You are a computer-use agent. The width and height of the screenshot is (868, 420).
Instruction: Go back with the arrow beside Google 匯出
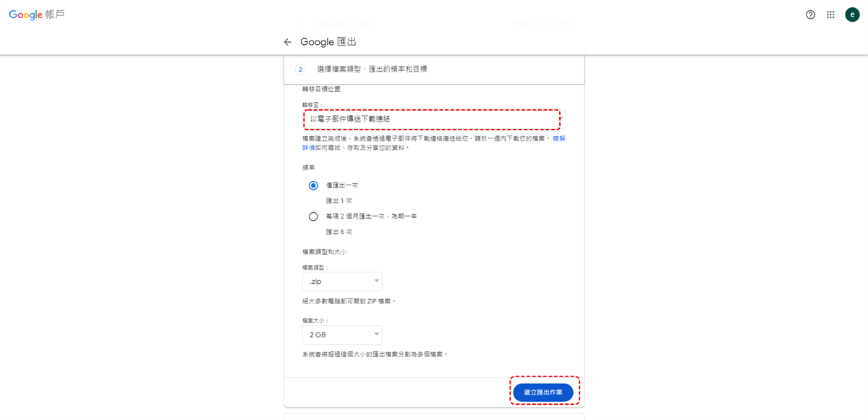pyautogui.click(x=288, y=42)
